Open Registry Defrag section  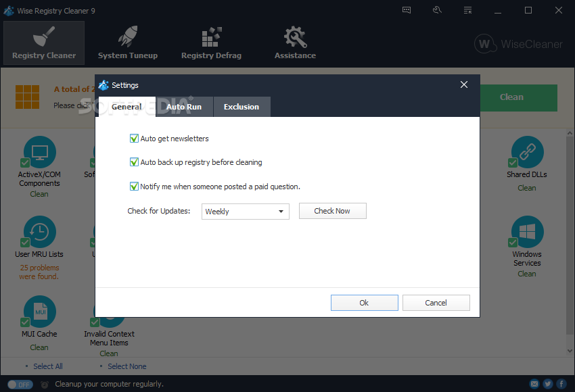(211, 43)
